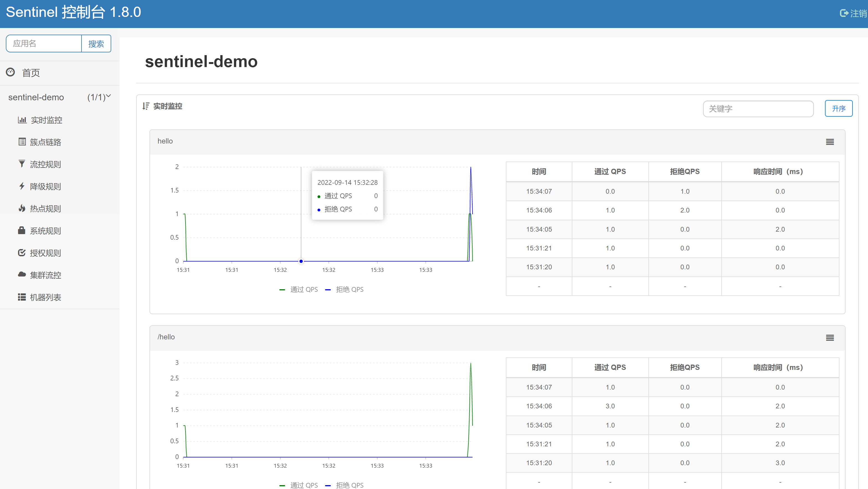Select 流控规则 menu item
The height and width of the screenshot is (489, 868).
point(45,165)
